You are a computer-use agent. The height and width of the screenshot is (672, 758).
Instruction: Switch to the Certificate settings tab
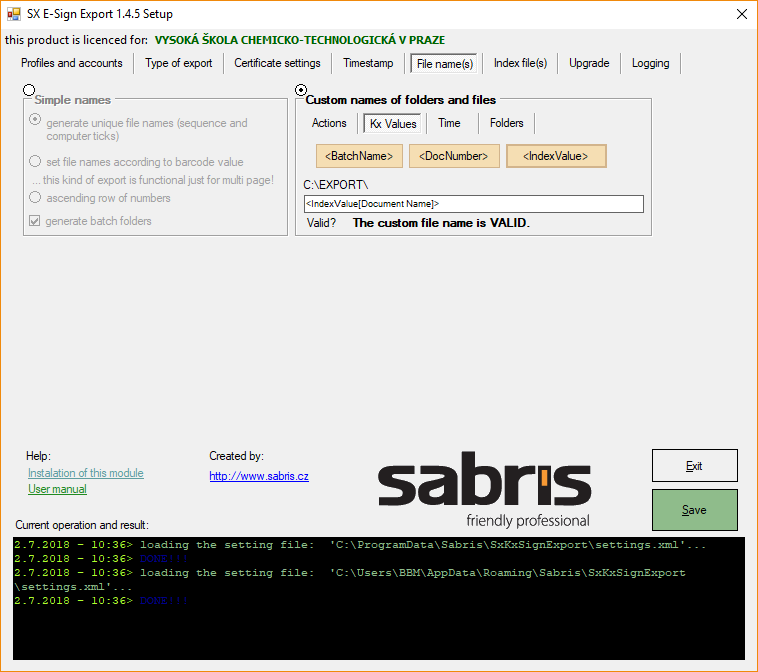coord(277,63)
